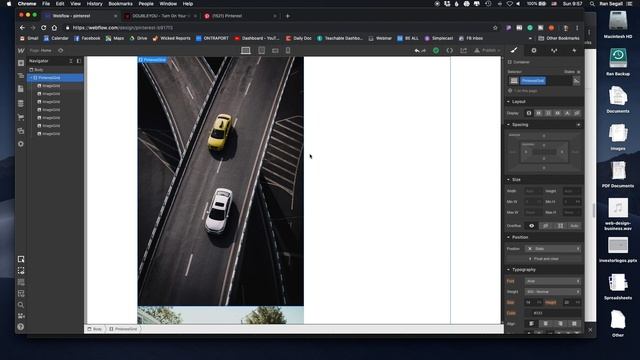Switch to Tablet breakpoint view
Viewport: 640px width, 360px height.
tap(262, 51)
